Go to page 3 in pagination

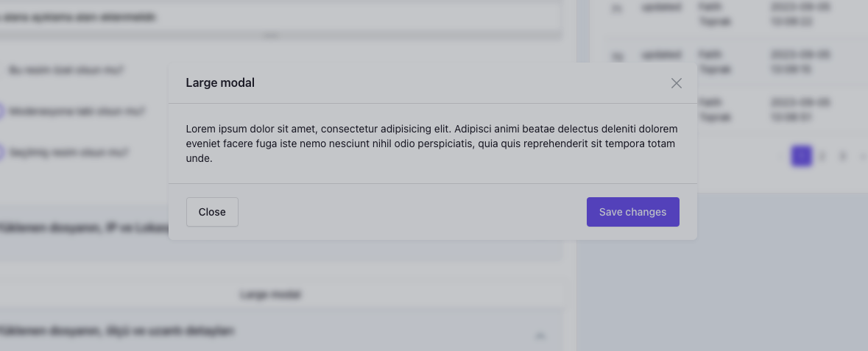(842, 156)
